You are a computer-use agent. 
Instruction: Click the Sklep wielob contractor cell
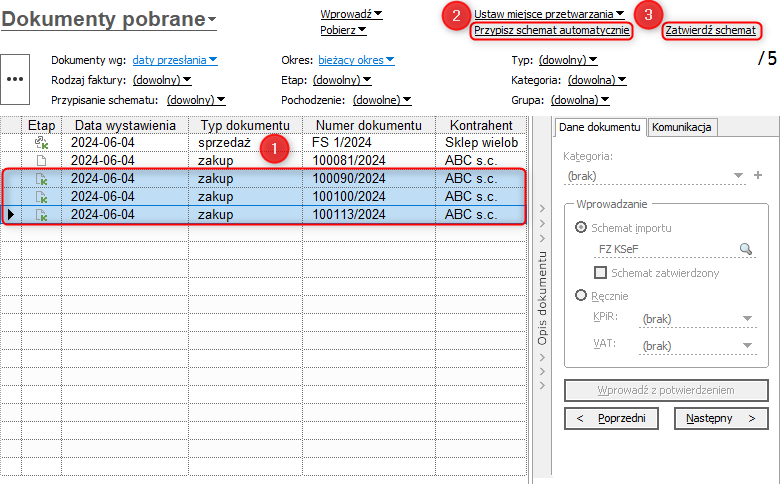481,143
